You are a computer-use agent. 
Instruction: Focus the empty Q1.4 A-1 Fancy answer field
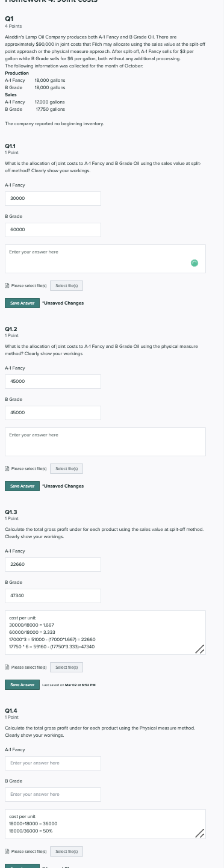[53, 763]
